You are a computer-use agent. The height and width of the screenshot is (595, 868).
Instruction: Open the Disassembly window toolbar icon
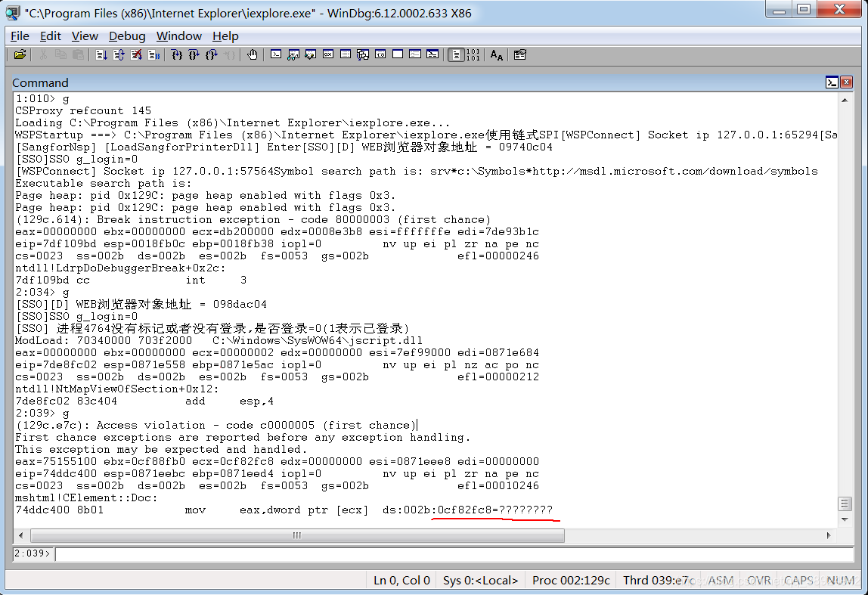point(380,54)
